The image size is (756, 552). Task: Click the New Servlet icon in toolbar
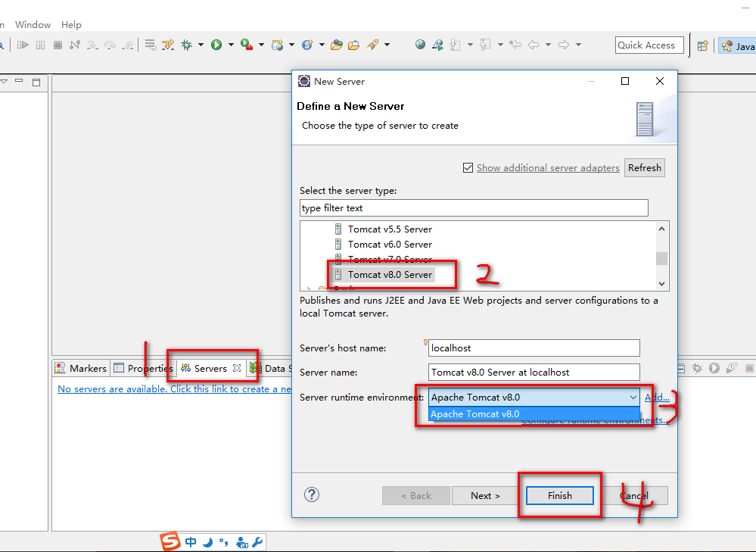point(307,45)
